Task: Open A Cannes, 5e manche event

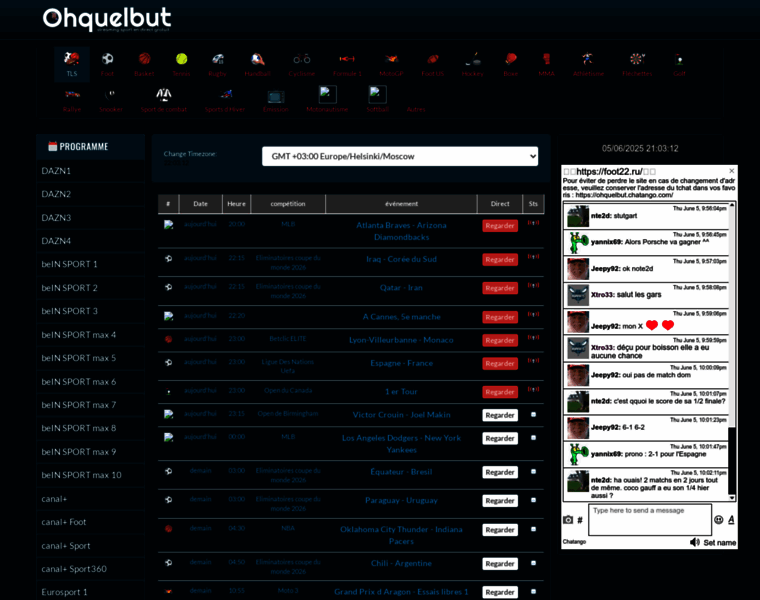Action: [x=401, y=316]
